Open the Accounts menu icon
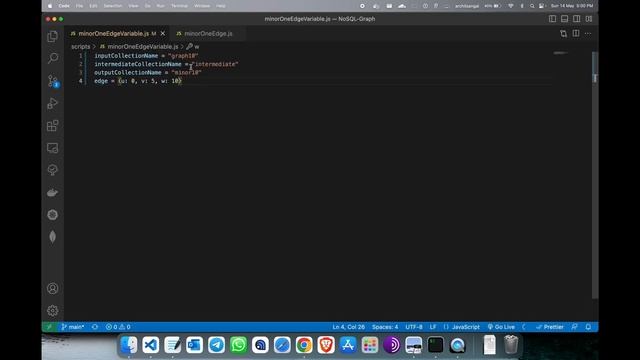Viewport: 640px width, 360px height. pos(53,289)
